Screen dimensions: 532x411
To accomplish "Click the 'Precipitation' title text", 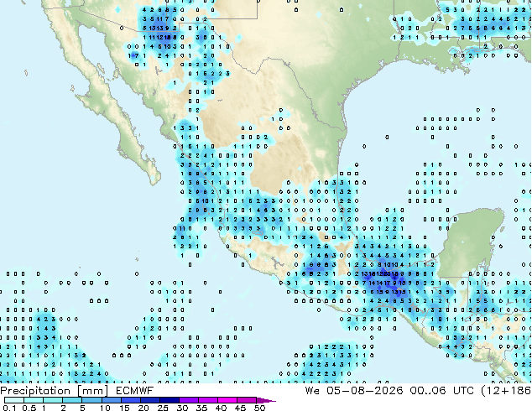I will [x=35, y=391].
